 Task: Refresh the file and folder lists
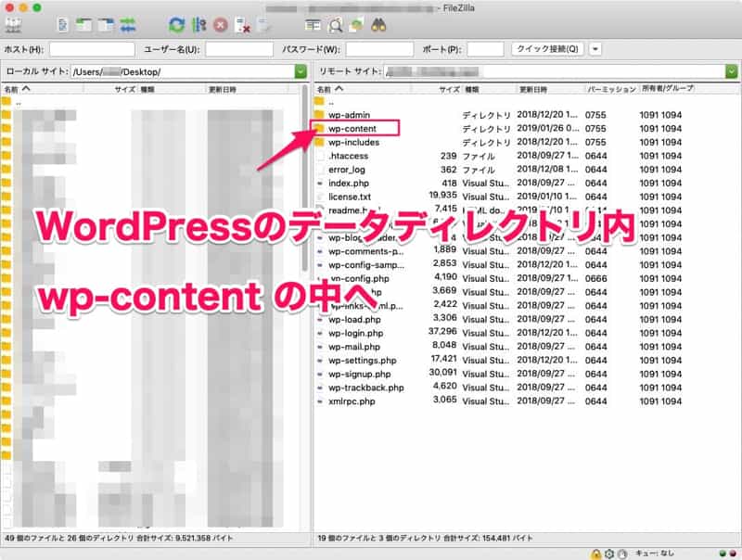tap(176, 25)
